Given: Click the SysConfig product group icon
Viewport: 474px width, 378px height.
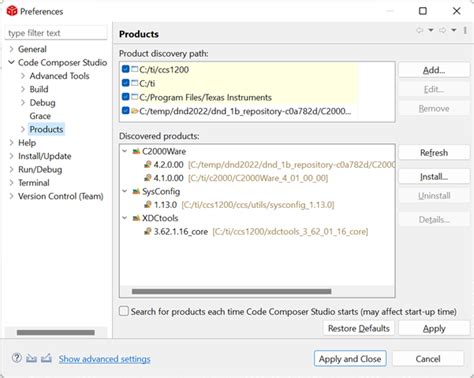Looking at the screenshot, I should [136, 191].
